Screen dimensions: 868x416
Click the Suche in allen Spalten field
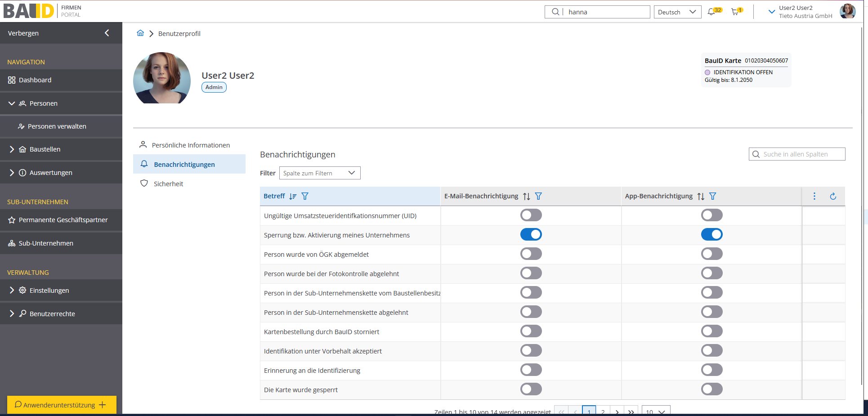[x=797, y=154]
